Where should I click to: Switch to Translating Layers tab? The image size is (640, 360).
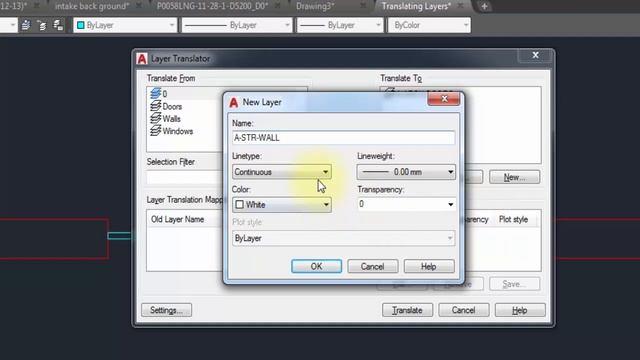(x=416, y=6)
